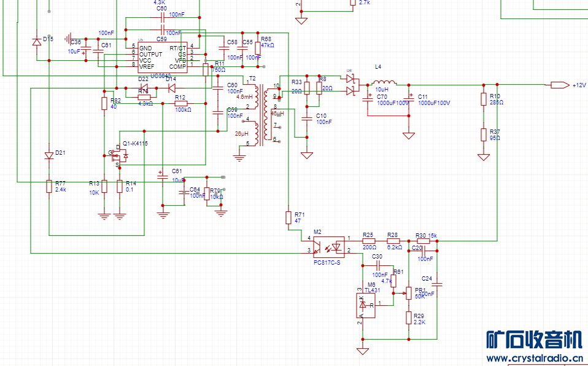
Task: Select resistor R12 100kΩ
Action: (180, 103)
